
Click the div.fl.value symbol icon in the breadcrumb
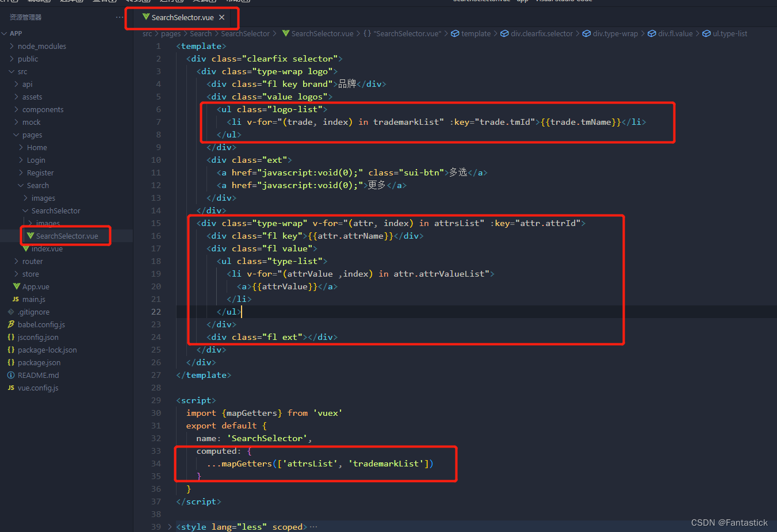tap(652, 33)
